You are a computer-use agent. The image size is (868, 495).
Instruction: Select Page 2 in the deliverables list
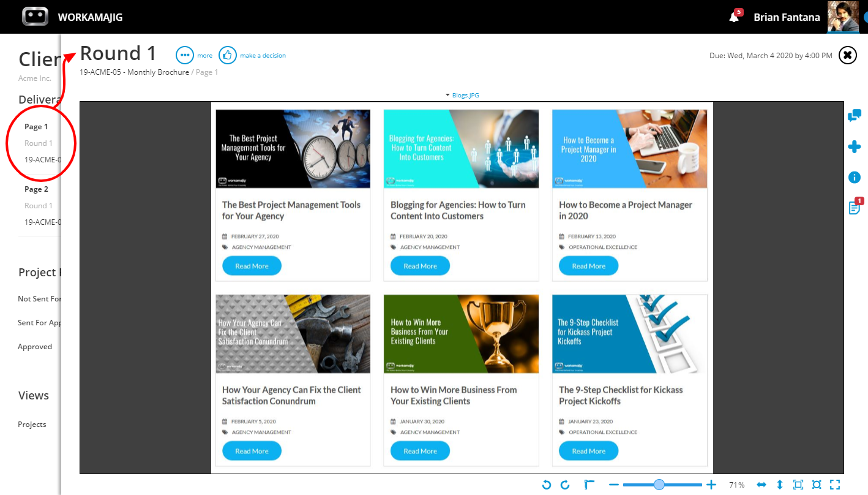(36, 189)
